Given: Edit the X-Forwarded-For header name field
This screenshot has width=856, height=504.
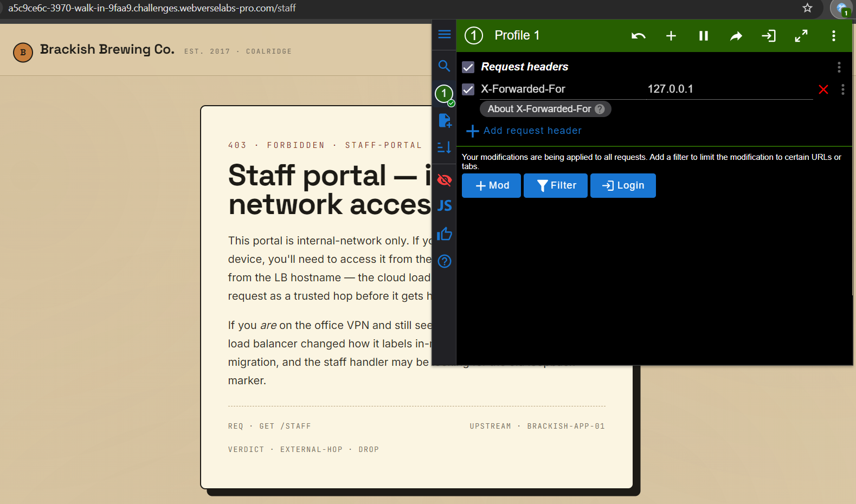Looking at the screenshot, I should tap(562, 89).
